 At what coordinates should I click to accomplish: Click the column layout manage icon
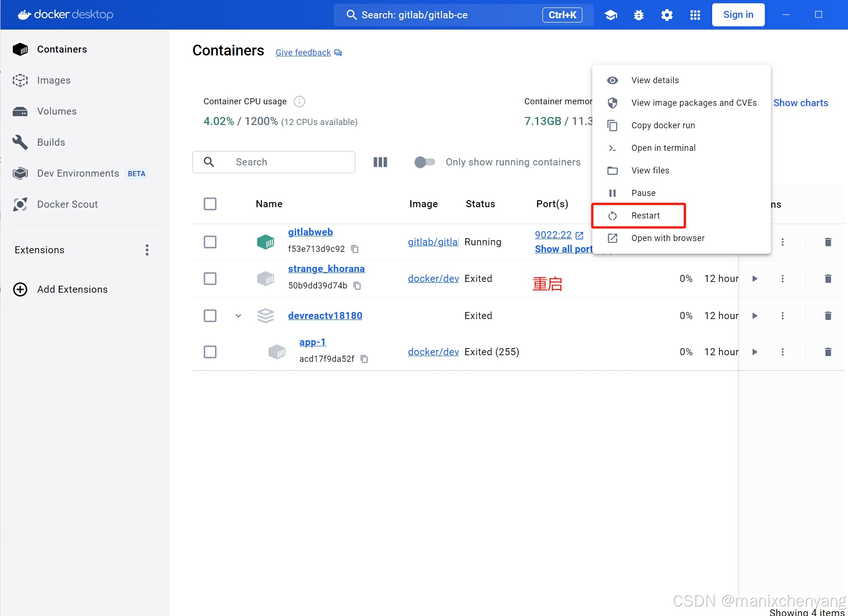[x=380, y=162]
